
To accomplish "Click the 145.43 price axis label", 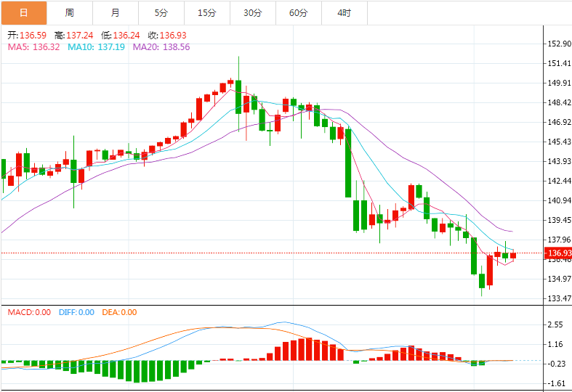I will pyautogui.click(x=559, y=142).
